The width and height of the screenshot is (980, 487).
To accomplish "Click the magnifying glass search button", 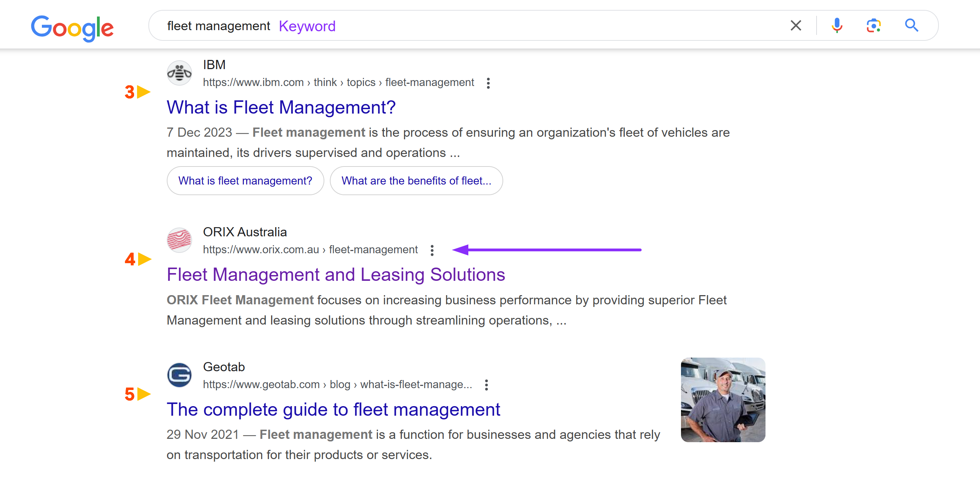I will pos(912,25).
